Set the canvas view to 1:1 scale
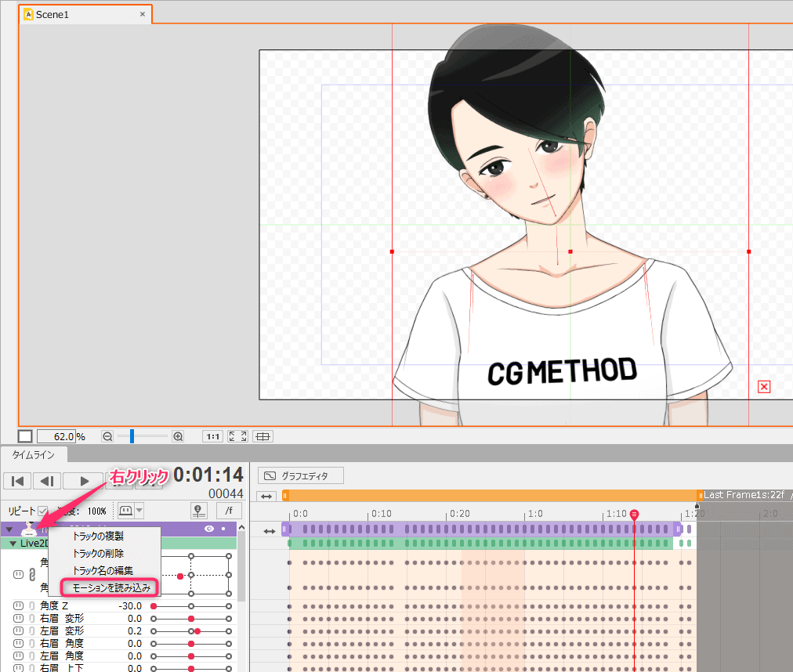 click(212, 436)
